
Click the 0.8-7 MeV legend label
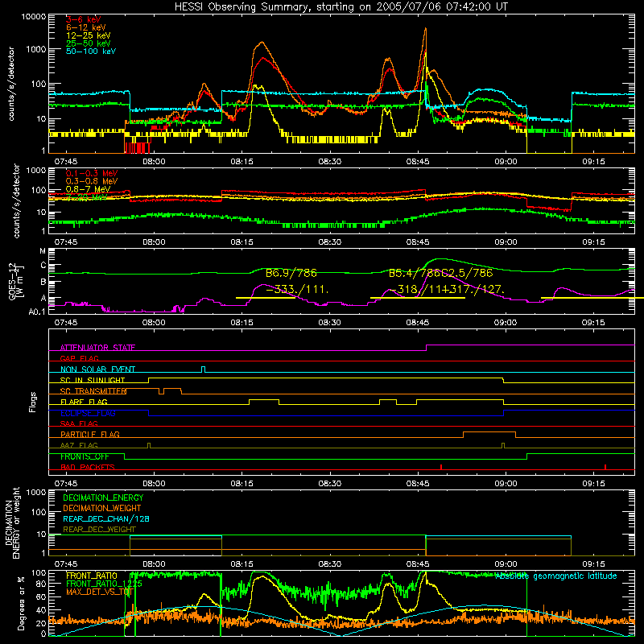88,189
